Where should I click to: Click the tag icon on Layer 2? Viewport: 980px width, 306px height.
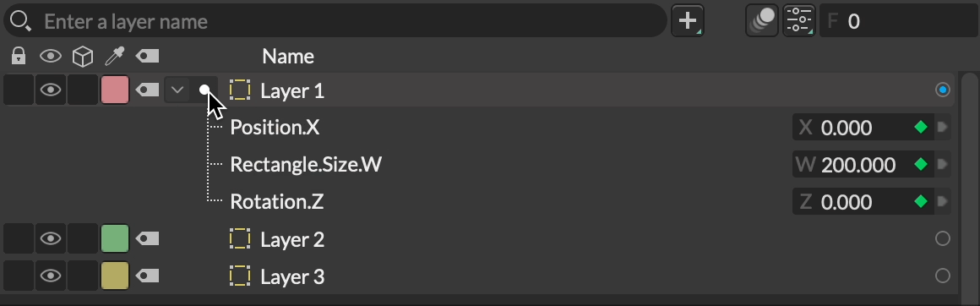148,238
